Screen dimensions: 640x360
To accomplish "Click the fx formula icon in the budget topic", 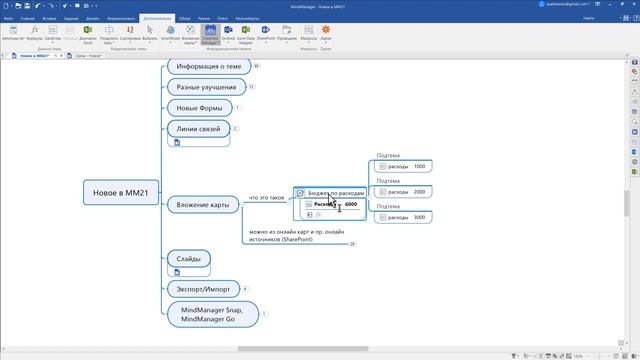I will (318, 215).
